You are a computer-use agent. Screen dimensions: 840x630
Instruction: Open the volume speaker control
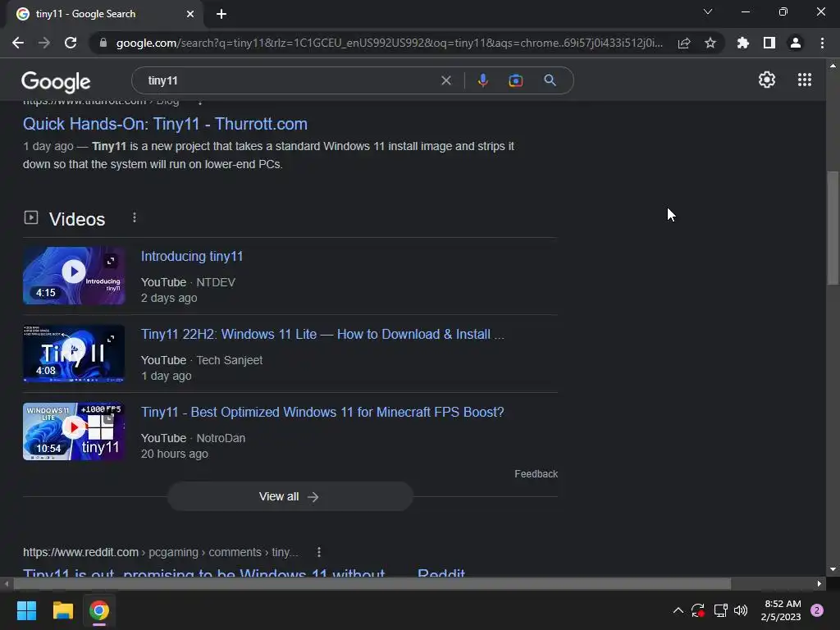coord(741,610)
